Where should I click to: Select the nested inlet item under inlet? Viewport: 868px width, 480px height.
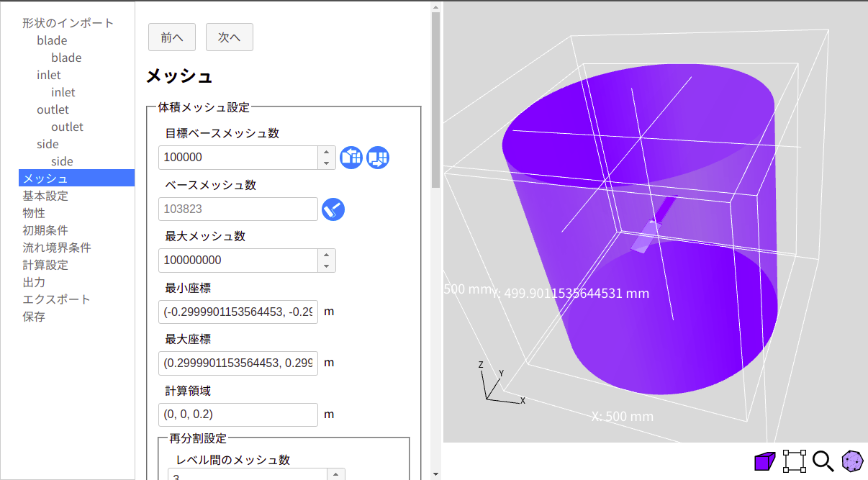[x=63, y=92]
